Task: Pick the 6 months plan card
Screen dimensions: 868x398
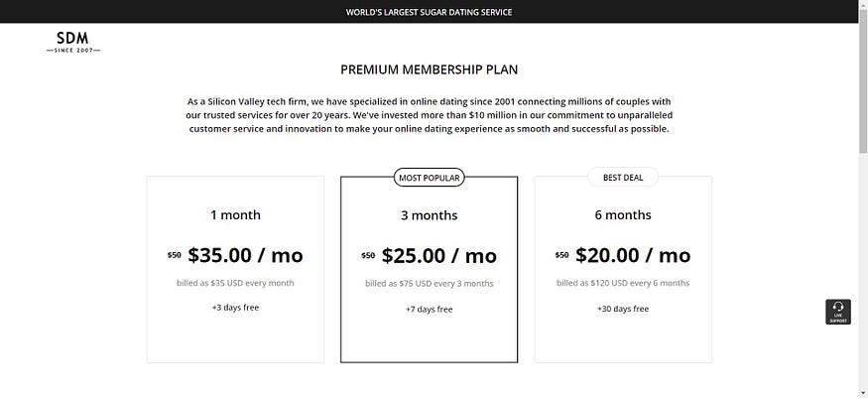Action: coord(623,270)
